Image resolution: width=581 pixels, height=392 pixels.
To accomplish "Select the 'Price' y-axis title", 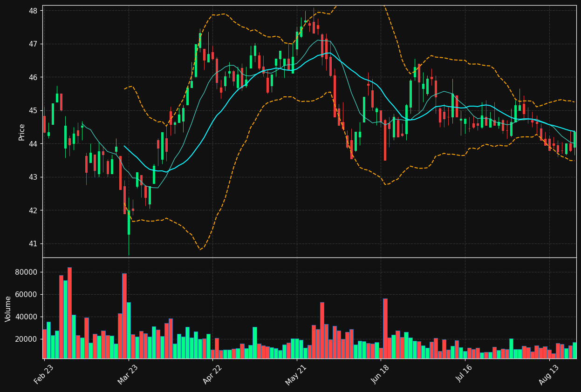I will tap(22, 132).
